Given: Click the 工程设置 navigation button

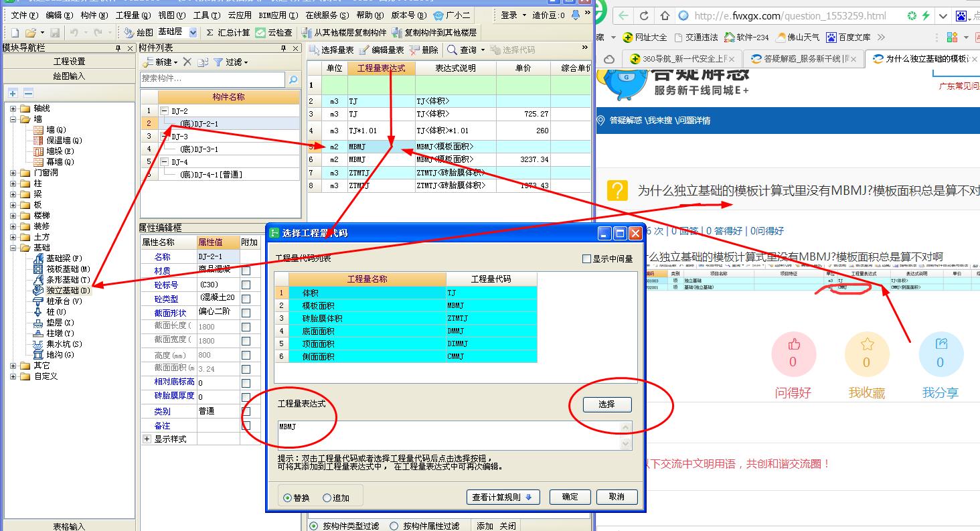Looking at the screenshot, I should [69, 62].
